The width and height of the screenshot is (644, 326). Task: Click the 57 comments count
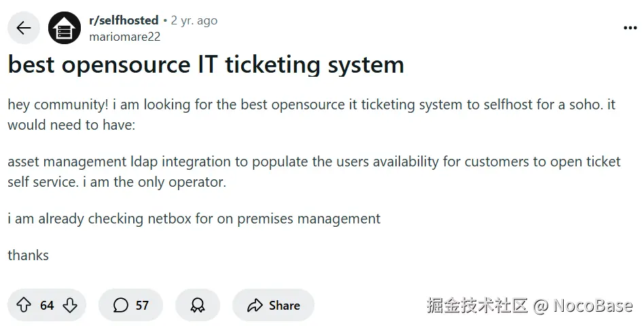click(x=142, y=306)
